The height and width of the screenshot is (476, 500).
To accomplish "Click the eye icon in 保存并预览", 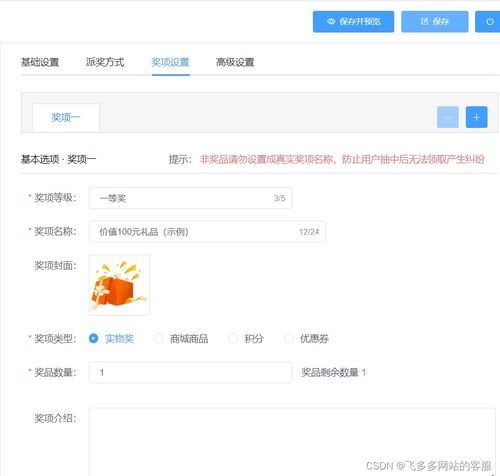I will [x=331, y=22].
